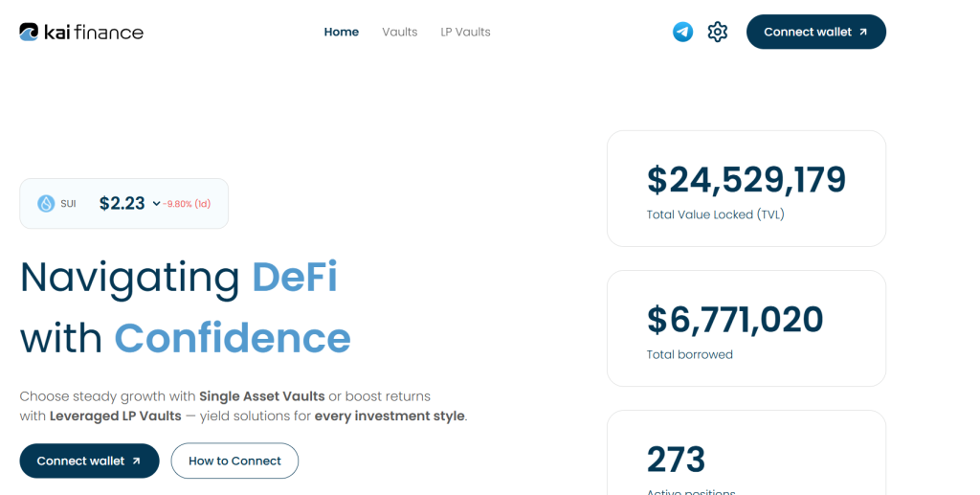Click the $2.23 SUI price value
This screenshot has height=495, width=980.
(122, 203)
